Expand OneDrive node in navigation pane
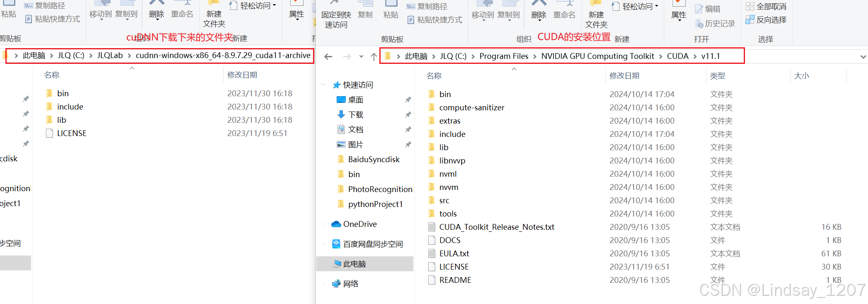868x304 pixels. click(x=323, y=224)
